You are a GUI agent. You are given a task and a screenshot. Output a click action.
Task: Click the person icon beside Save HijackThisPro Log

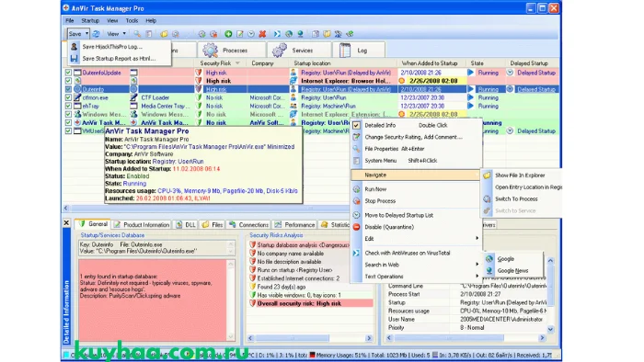click(x=74, y=47)
